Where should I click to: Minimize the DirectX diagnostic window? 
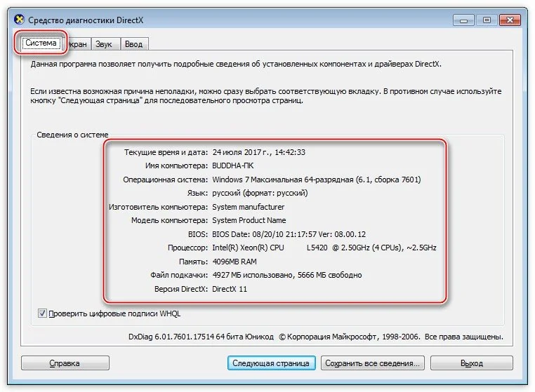pos(463,20)
